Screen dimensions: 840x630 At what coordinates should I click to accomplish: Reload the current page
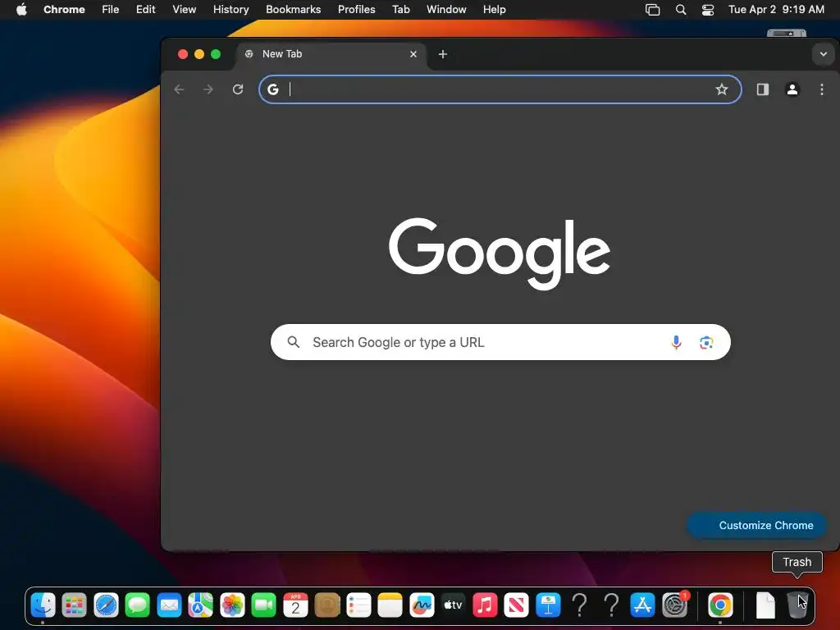pyautogui.click(x=238, y=89)
